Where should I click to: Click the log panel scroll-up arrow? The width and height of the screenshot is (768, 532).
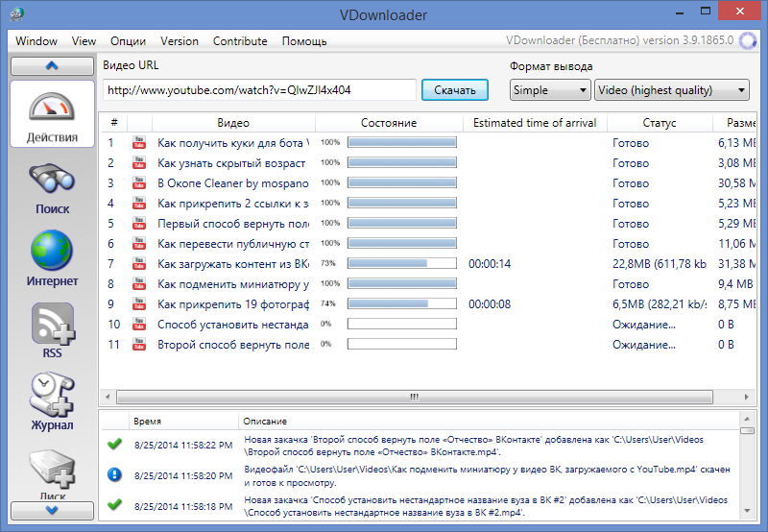point(747,419)
